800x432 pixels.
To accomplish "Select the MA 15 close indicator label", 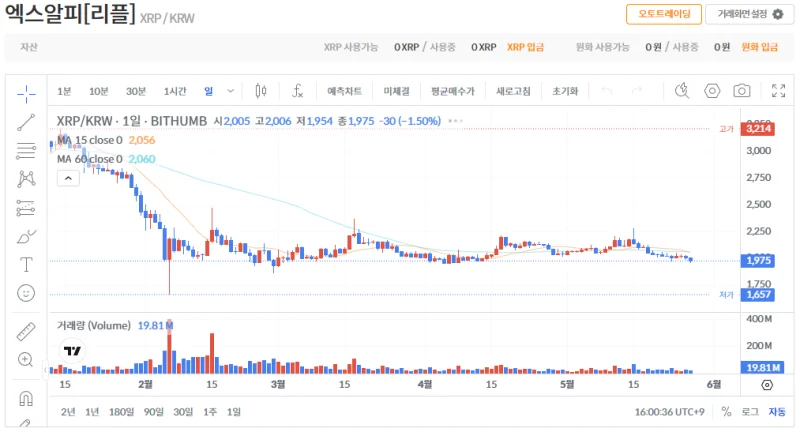I will pyautogui.click(x=89, y=140).
